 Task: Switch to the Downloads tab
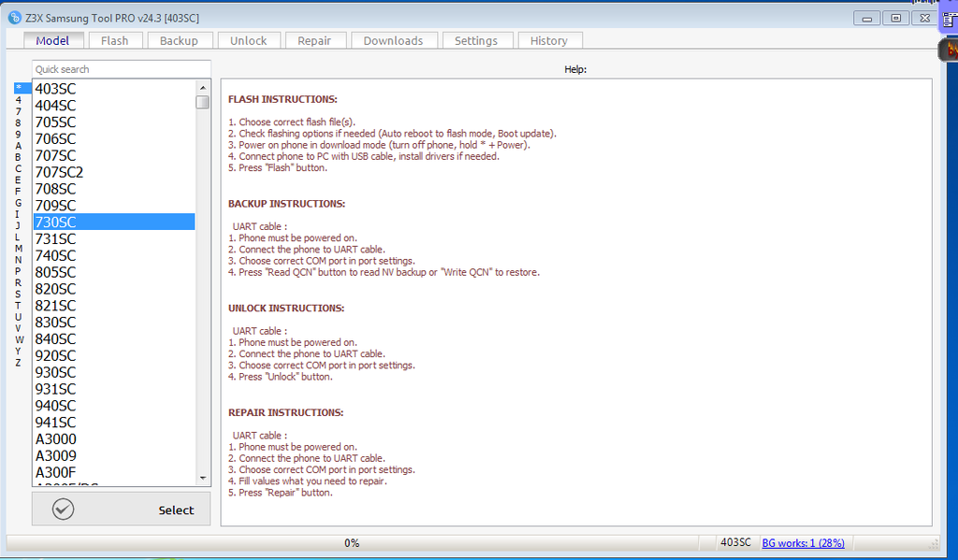[x=394, y=40]
